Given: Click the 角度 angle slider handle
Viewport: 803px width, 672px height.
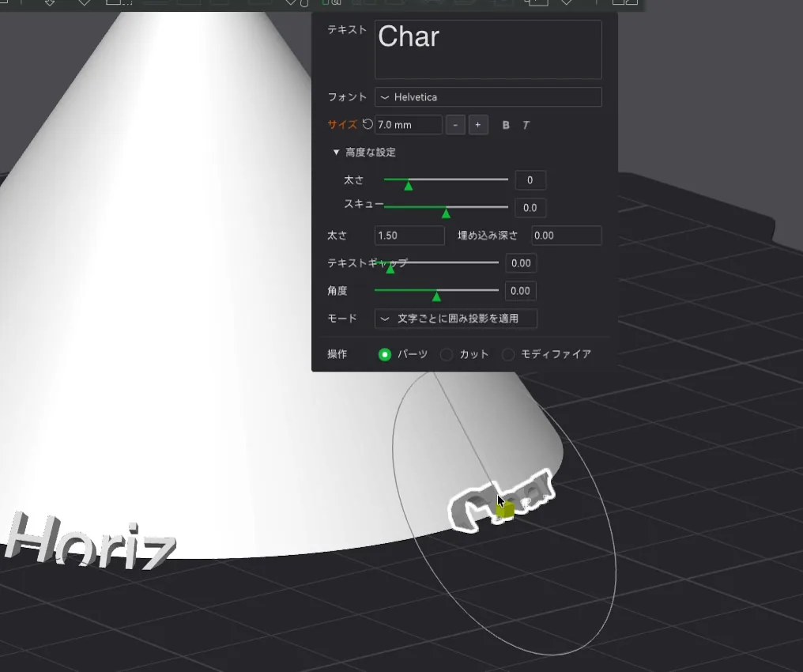Looking at the screenshot, I should pos(436,296).
